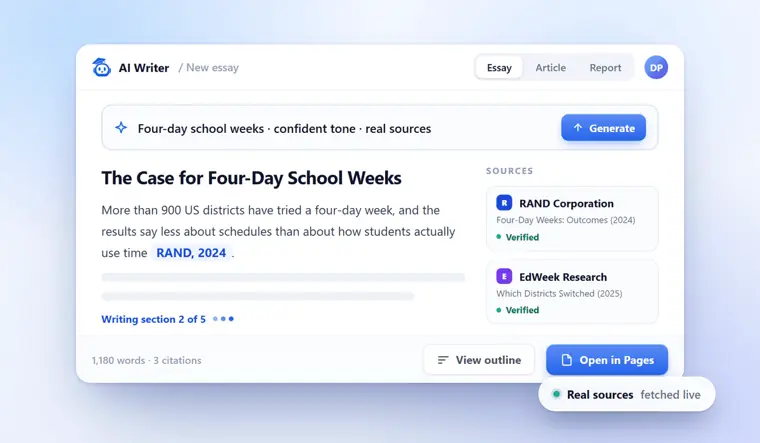
Task: Open the DP user avatar
Action: point(656,67)
